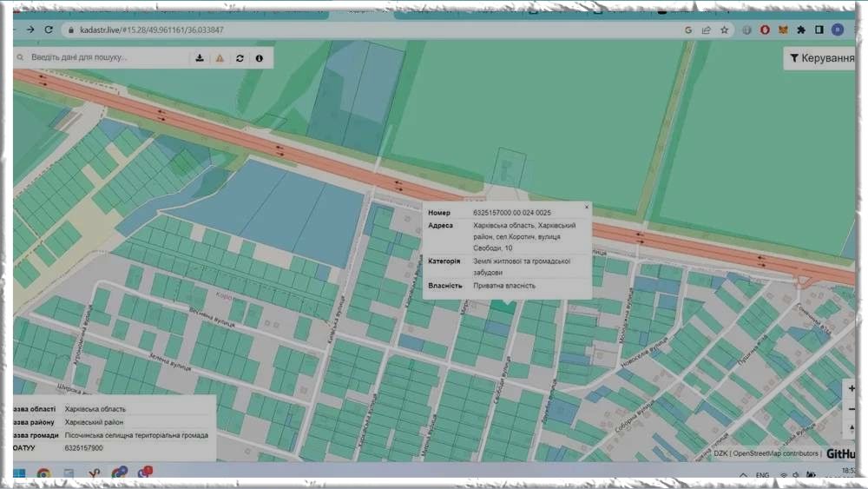Screen dimensions: 868x489
Task: Toggle the browser side panel icon
Action: tap(819, 30)
